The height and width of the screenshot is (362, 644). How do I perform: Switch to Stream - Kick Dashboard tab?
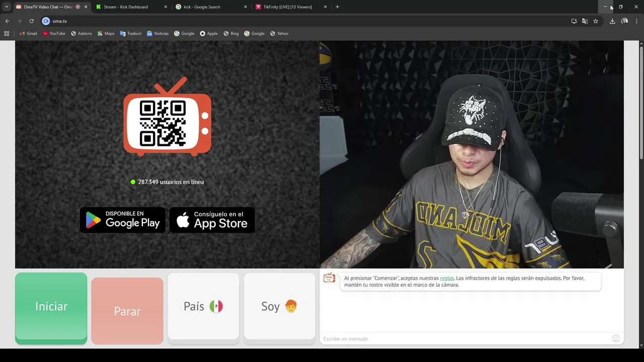(126, 7)
